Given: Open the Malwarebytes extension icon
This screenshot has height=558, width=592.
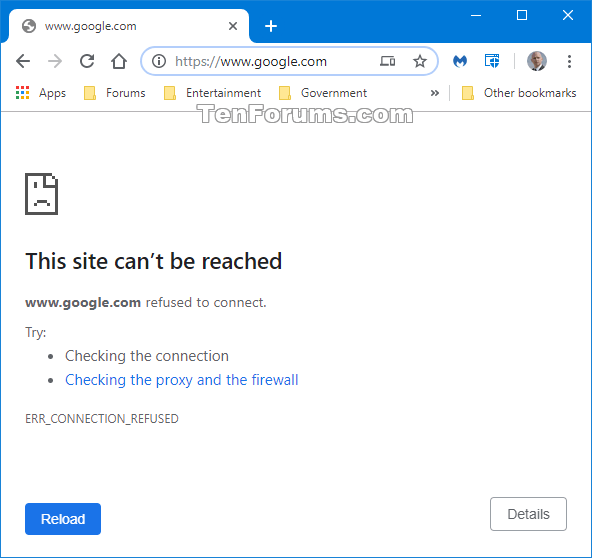Looking at the screenshot, I should (x=460, y=61).
